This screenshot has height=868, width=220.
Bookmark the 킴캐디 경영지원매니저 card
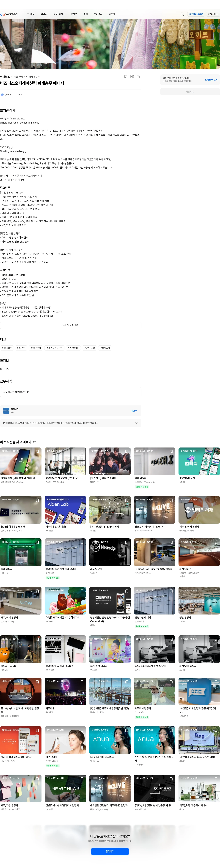point(216,452)
